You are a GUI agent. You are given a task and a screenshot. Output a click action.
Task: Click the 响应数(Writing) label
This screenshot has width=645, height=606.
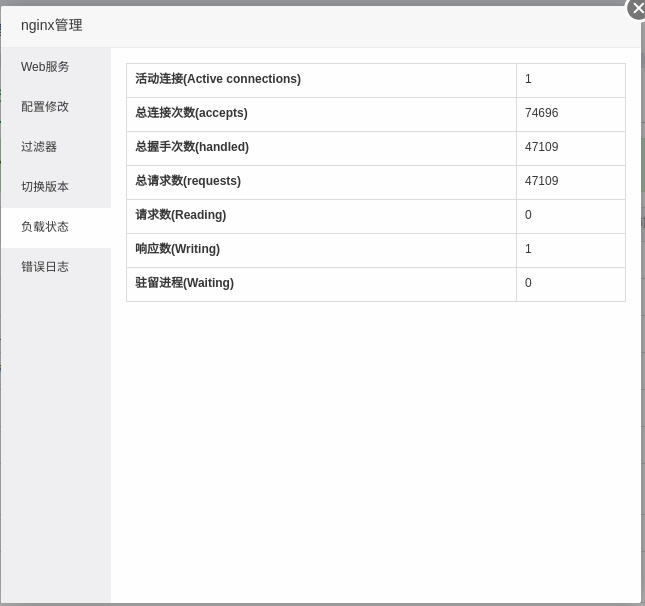click(x=178, y=249)
